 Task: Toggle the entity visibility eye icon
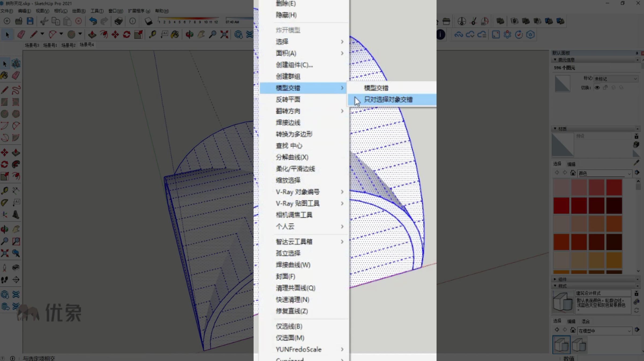597,88
